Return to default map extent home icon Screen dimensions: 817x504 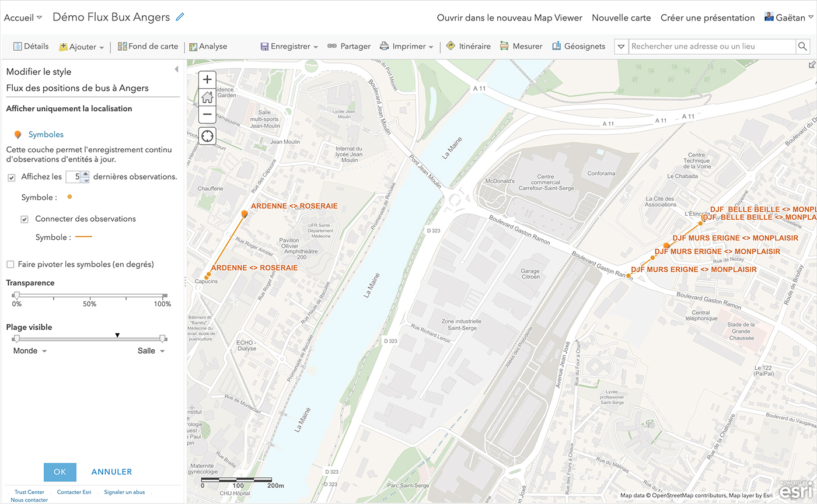click(207, 97)
